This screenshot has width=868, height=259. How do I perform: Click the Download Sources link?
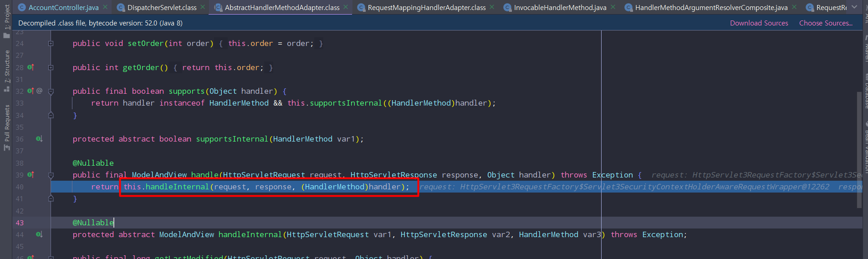(759, 23)
